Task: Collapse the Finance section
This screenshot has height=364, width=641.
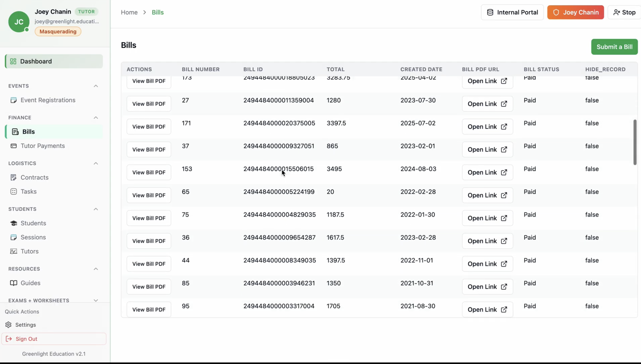Action: pyautogui.click(x=96, y=117)
